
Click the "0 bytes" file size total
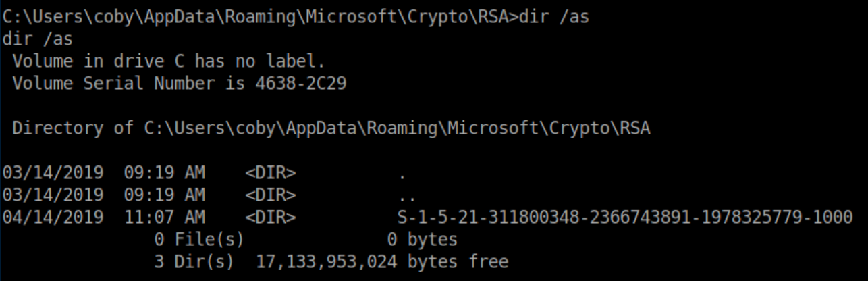pos(423,239)
